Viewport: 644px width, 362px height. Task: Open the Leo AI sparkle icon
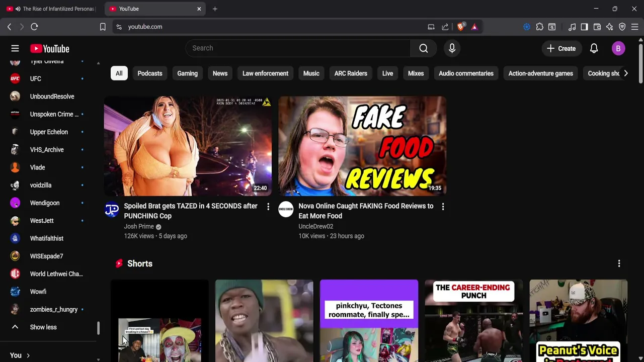(610, 27)
